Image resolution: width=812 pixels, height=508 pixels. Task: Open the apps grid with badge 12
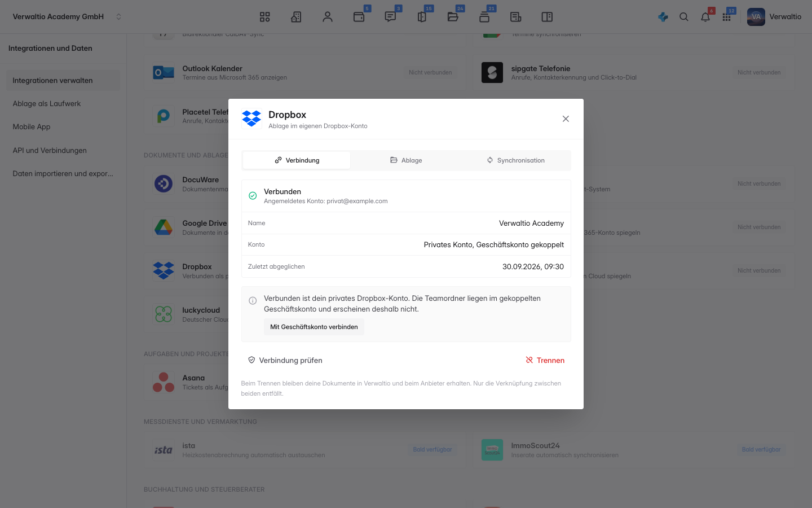pos(727,17)
